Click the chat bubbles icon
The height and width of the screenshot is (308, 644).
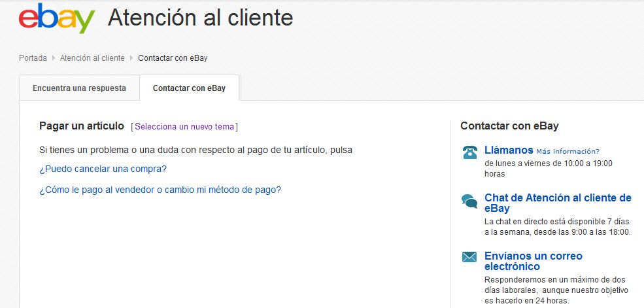(469, 201)
